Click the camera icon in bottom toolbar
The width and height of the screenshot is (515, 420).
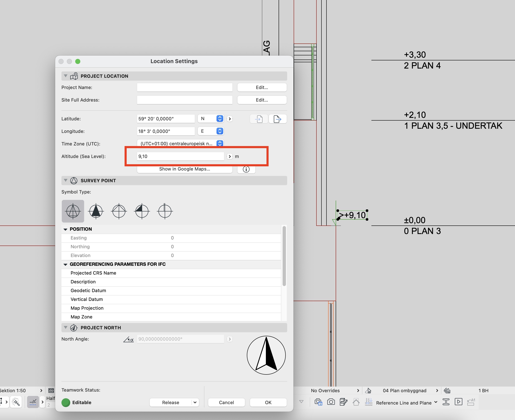point(331,402)
